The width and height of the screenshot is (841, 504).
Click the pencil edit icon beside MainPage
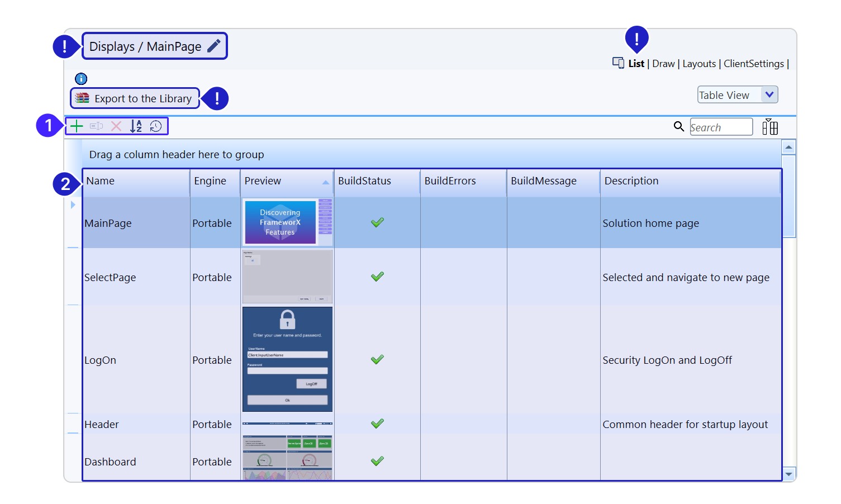click(x=214, y=46)
